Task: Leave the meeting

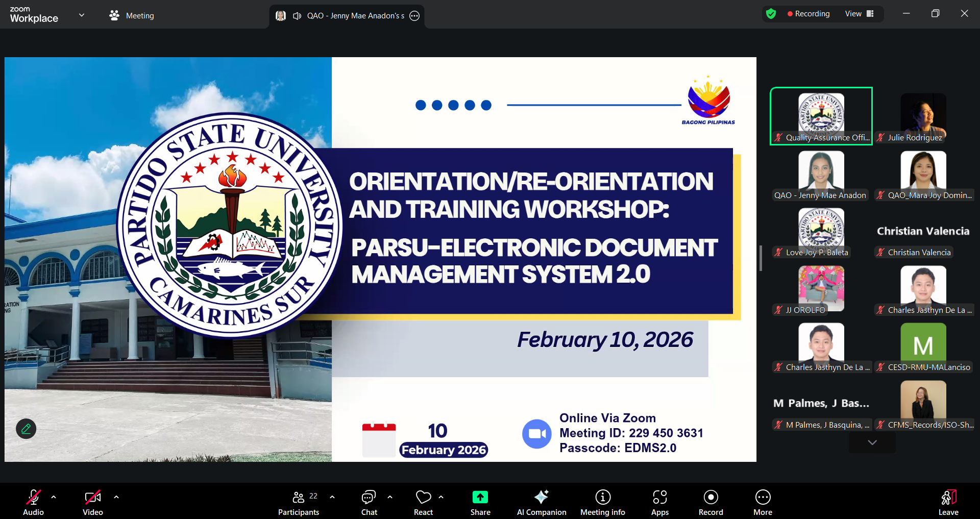Action: tap(948, 502)
